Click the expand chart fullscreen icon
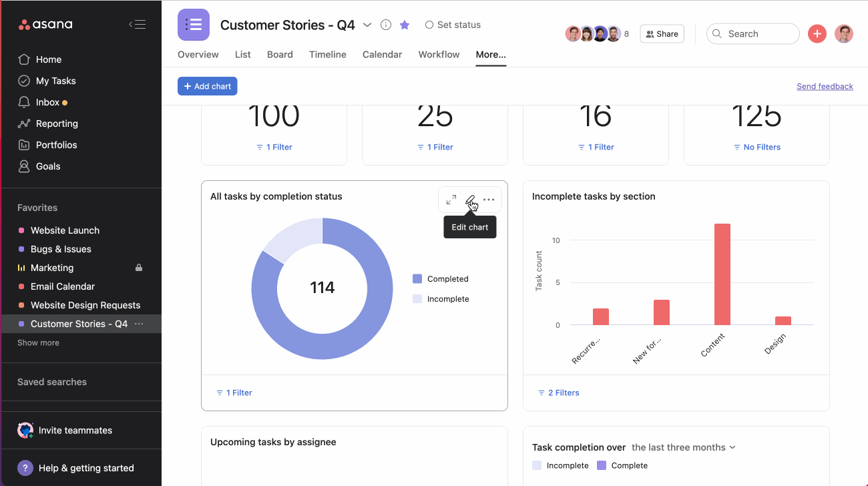 (x=451, y=200)
